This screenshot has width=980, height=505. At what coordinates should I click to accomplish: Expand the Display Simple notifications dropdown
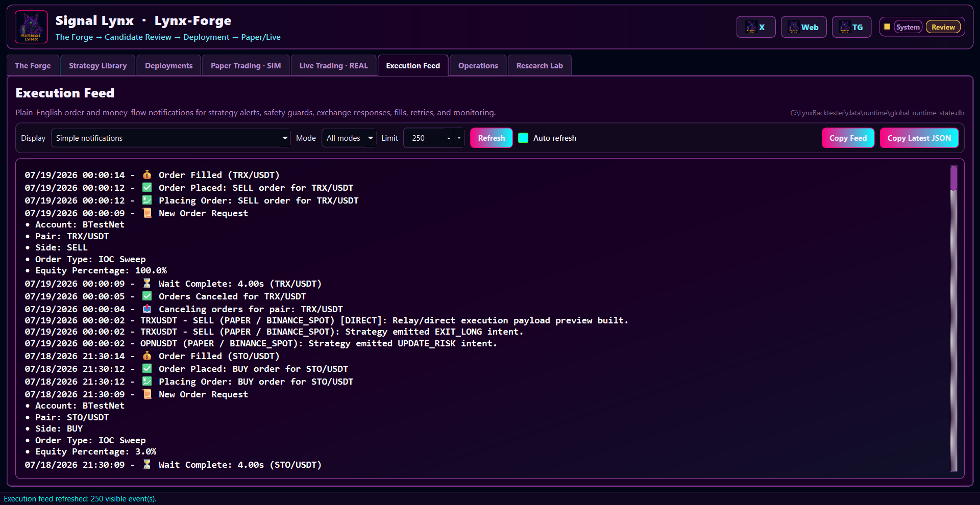[x=170, y=138]
